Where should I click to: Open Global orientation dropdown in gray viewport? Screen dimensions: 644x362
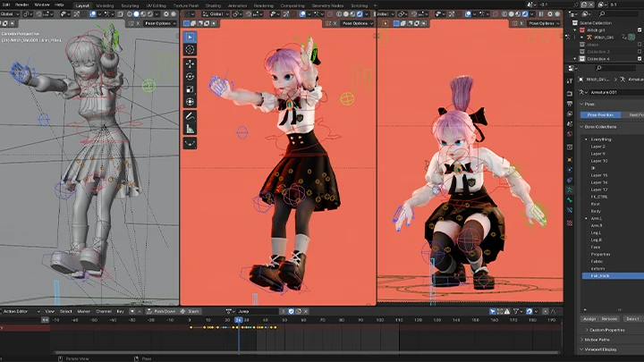[10, 14]
